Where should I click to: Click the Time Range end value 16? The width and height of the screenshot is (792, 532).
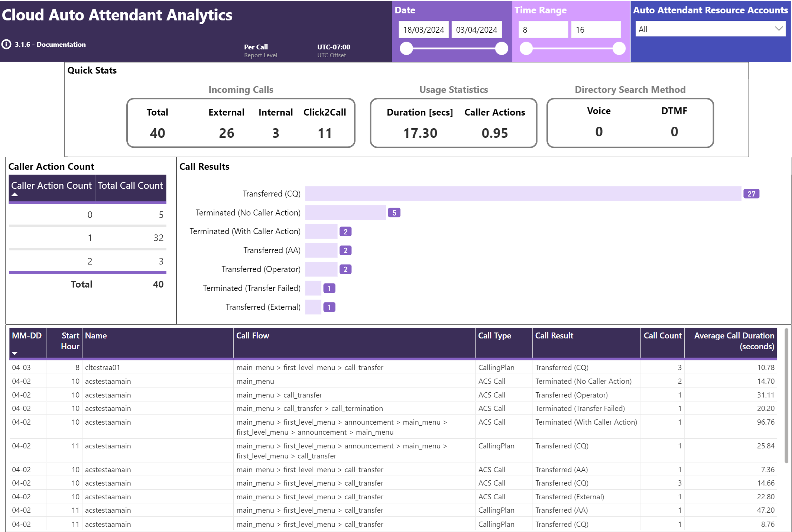(x=595, y=30)
